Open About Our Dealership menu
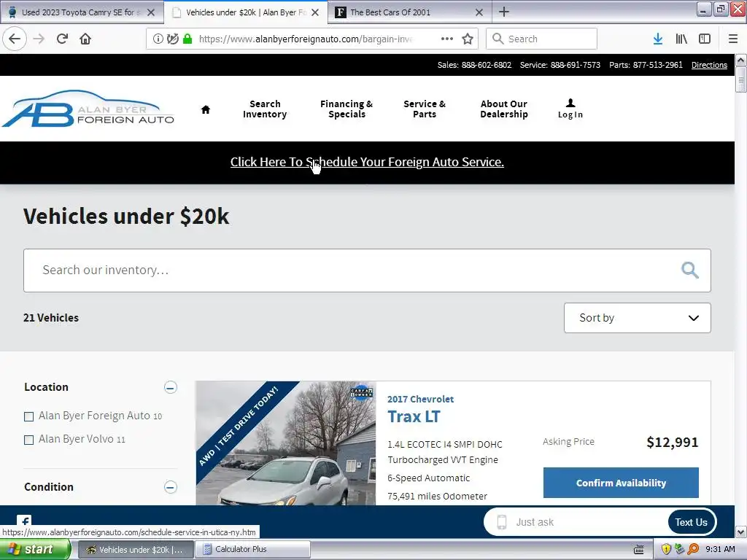Screen dimensions: 747x560 coord(504,109)
